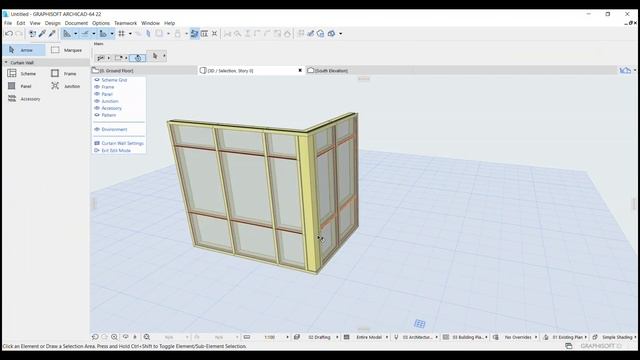Open Curtain Wall Settings
The image size is (640, 360).
click(119, 143)
